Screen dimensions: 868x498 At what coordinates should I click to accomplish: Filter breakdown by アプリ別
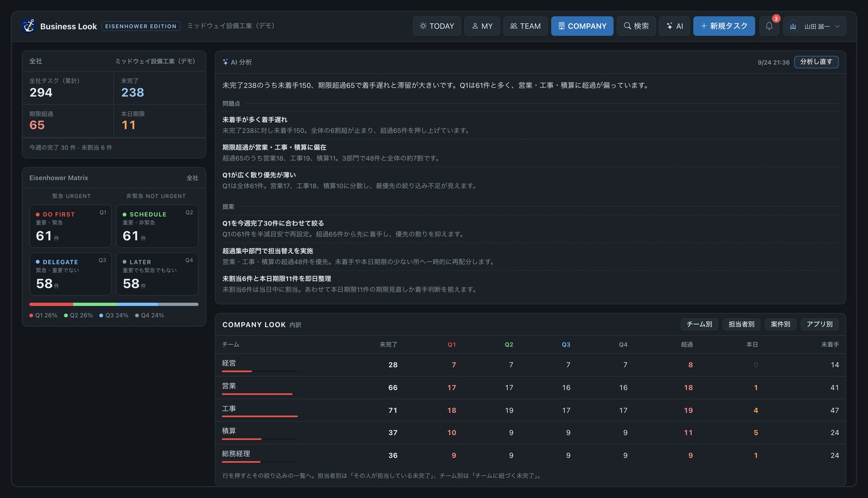(819, 324)
